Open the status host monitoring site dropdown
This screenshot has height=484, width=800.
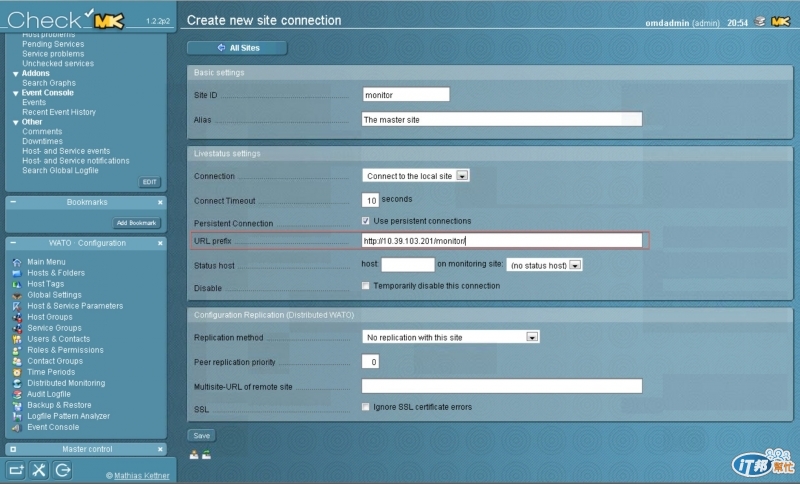point(544,265)
